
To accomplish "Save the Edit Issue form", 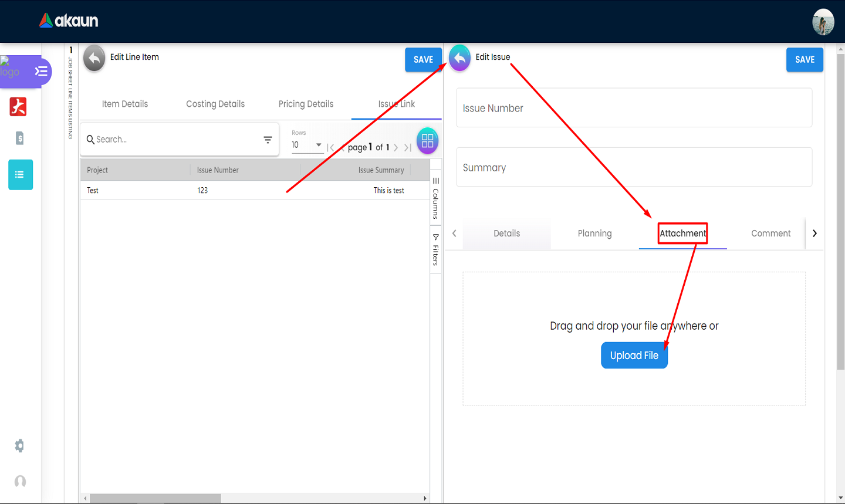I will click(x=805, y=59).
